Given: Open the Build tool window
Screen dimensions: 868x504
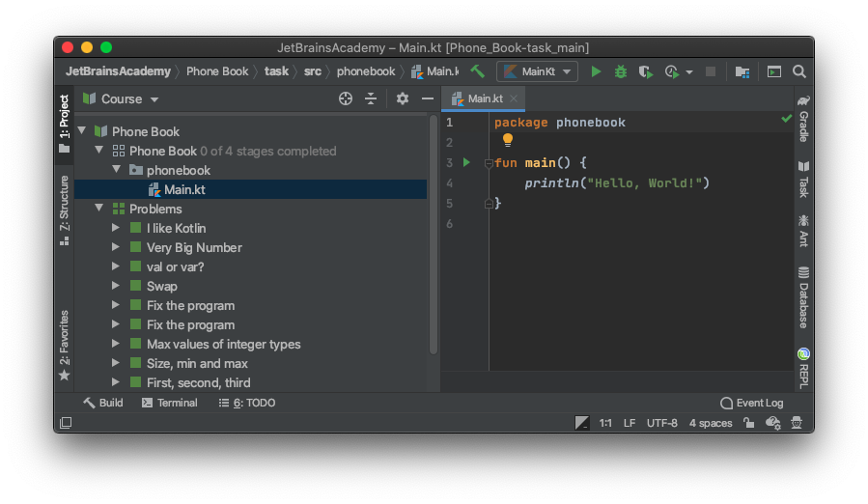Looking at the screenshot, I should pyautogui.click(x=103, y=403).
